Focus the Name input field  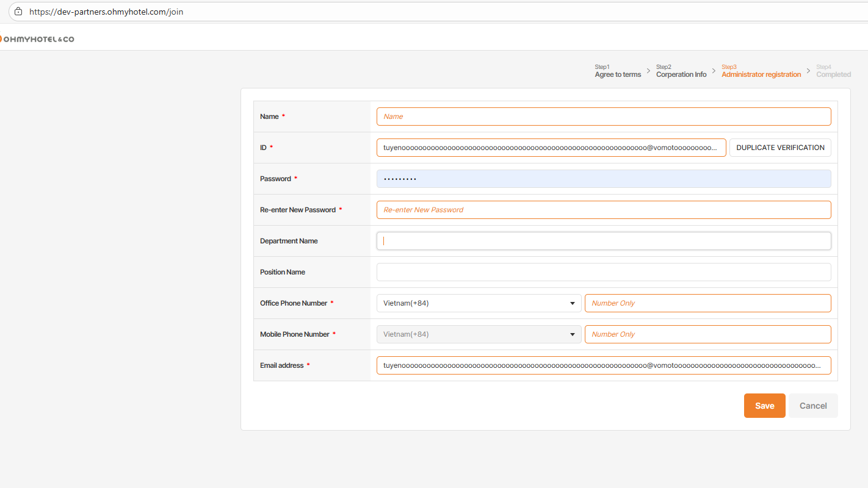pos(604,117)
